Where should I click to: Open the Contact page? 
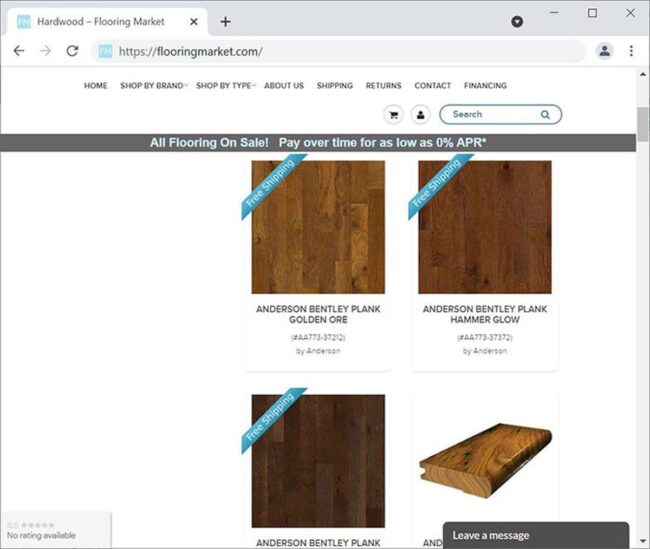pyautogui.click(x=432, y=85)
